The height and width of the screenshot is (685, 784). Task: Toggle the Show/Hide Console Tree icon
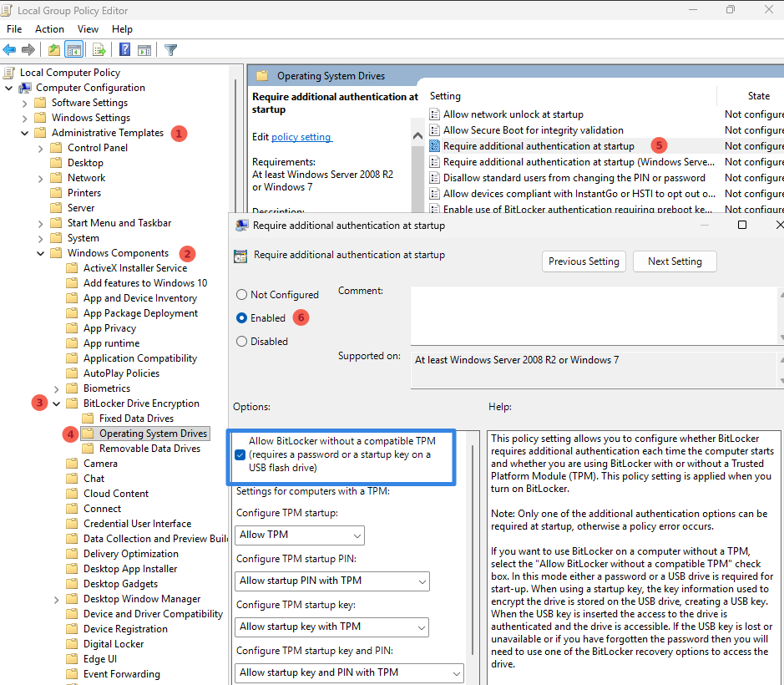73,49
